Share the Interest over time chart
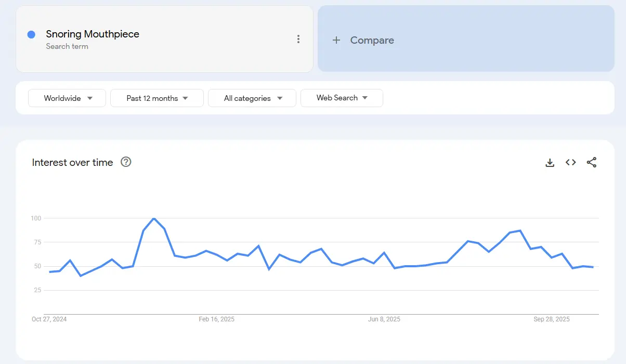This screenshot has height=364, width=626. 592,162
